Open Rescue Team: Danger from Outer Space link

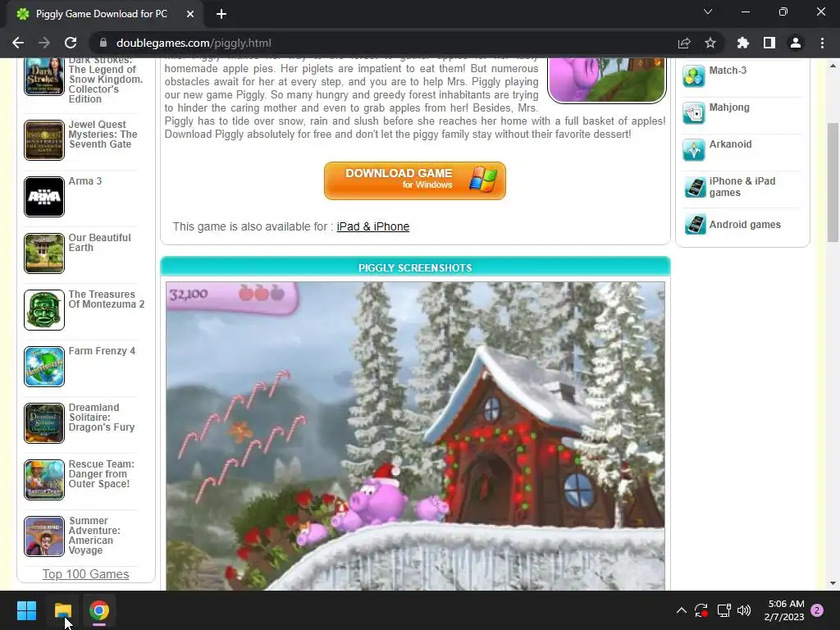click(101, 474)
